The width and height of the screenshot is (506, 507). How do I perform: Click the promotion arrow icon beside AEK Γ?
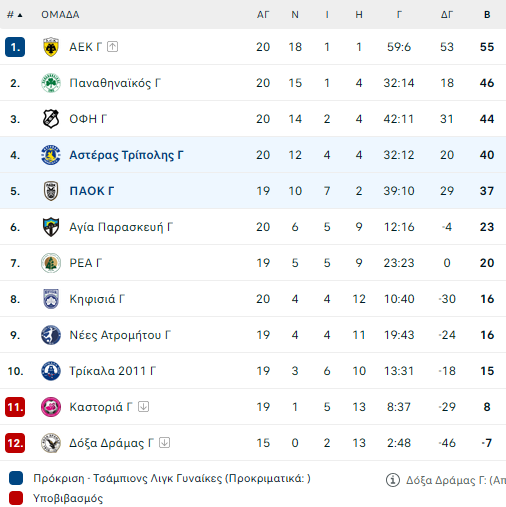tap(113, 47)
